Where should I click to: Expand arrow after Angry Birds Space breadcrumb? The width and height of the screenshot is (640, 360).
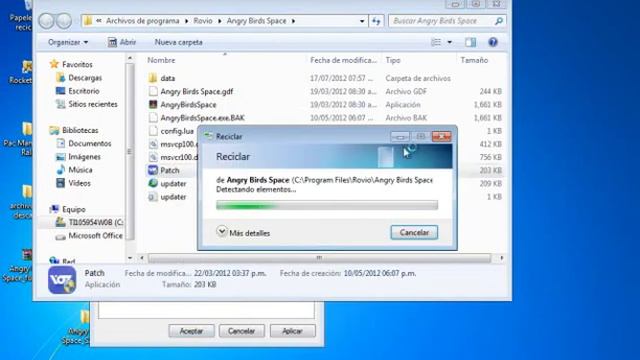point(293,21)
